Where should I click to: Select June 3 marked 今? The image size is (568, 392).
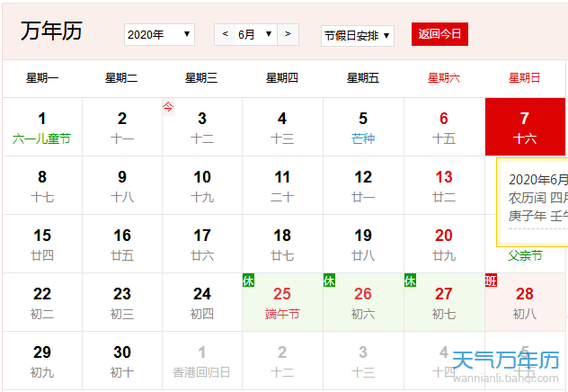202,127
